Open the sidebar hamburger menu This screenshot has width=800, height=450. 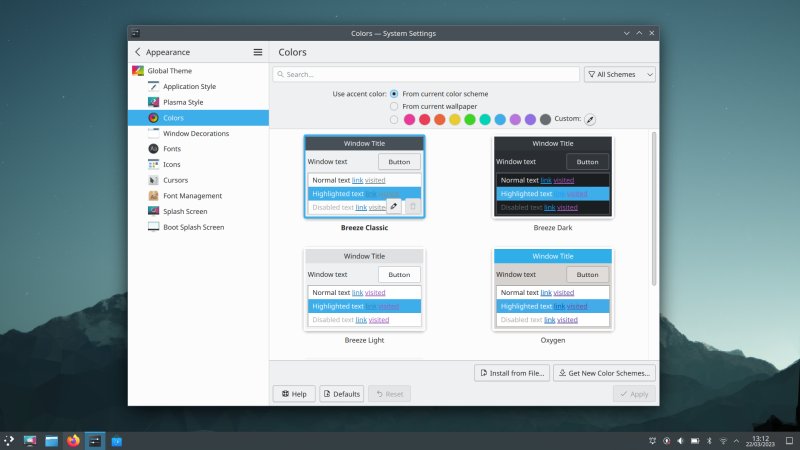click(258, 52)
